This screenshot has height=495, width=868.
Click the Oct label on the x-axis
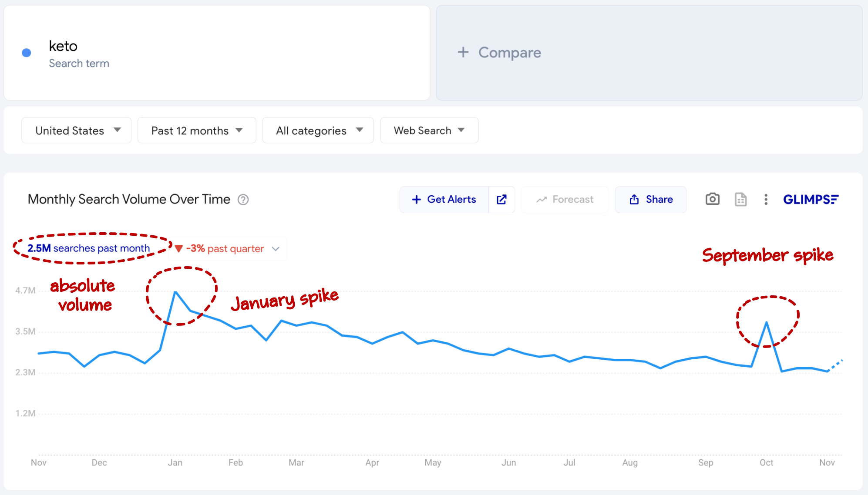[767, 463]
